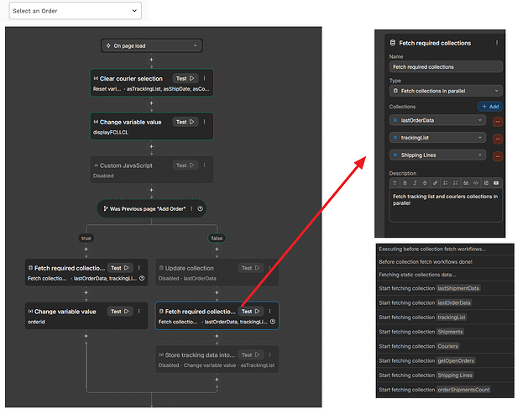
Task: Toggle strikethrough in description toolbar
Action: point(425,183)
